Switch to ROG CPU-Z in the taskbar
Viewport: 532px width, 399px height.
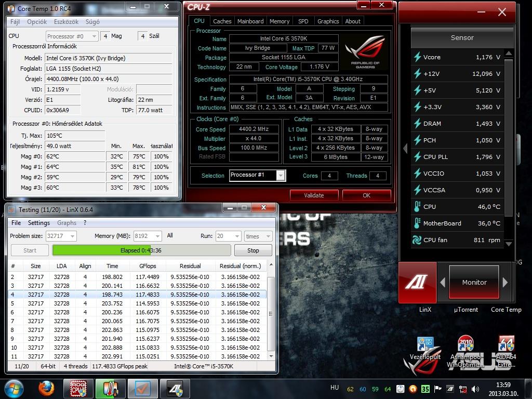[78, 389]
